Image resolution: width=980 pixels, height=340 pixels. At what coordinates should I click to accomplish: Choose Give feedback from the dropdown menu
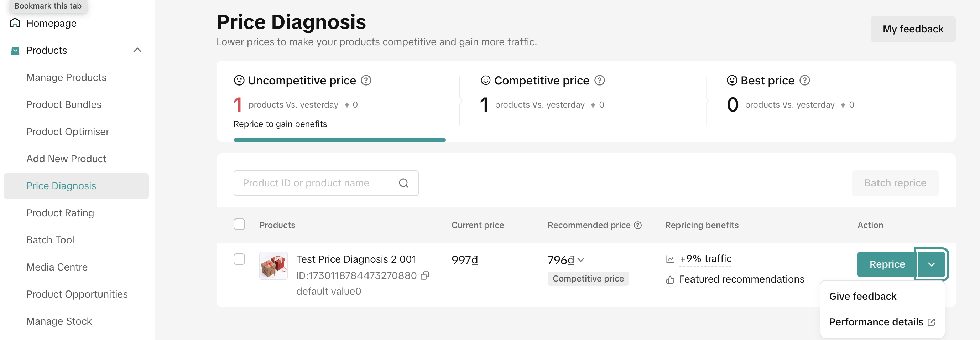click(862, 296)
